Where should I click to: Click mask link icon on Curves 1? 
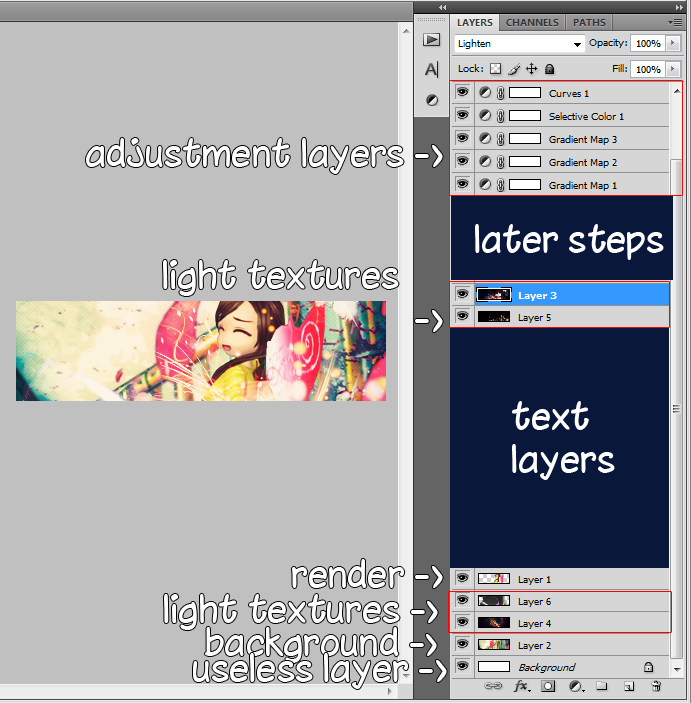click(x=500, y=93)
